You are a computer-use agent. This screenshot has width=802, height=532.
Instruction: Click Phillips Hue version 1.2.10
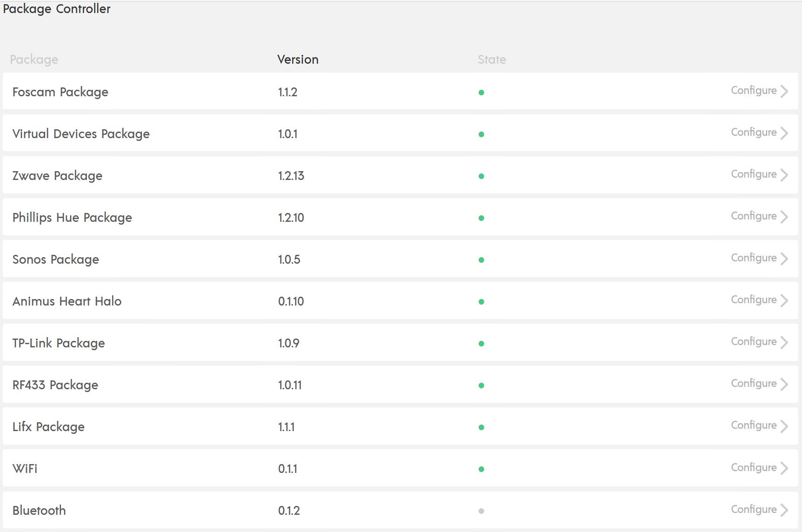(291, 218)
